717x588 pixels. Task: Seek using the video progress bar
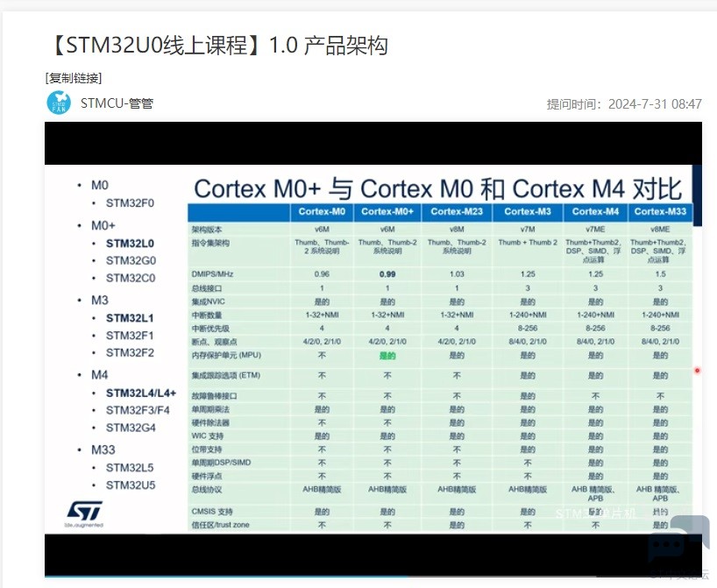[x=373, y=576]
